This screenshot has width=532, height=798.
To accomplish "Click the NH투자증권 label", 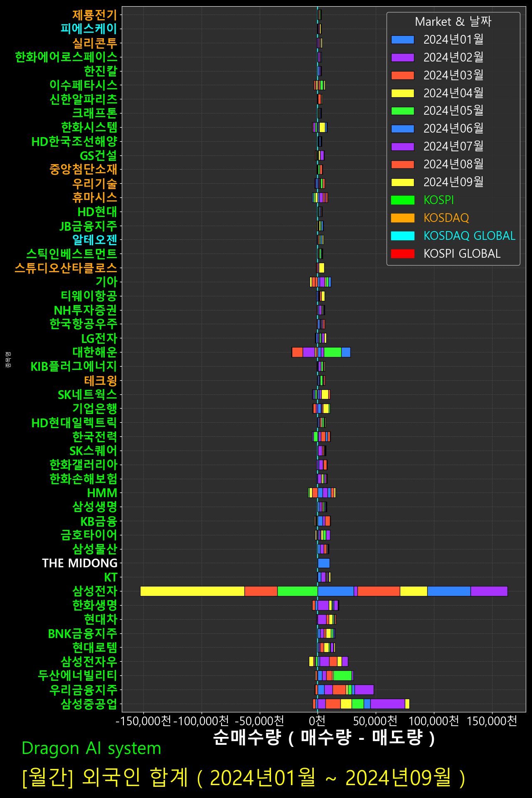I will (x=86, y=310).
